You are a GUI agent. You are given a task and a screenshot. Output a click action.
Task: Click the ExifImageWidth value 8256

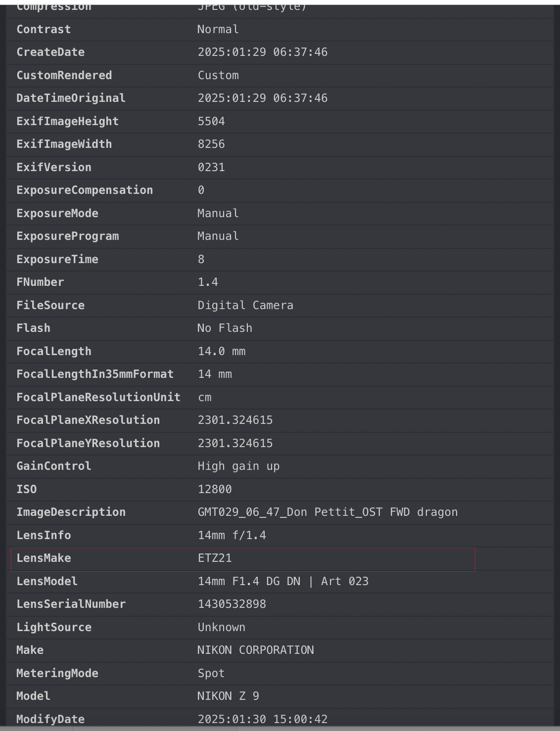click(x=211, y=144)
